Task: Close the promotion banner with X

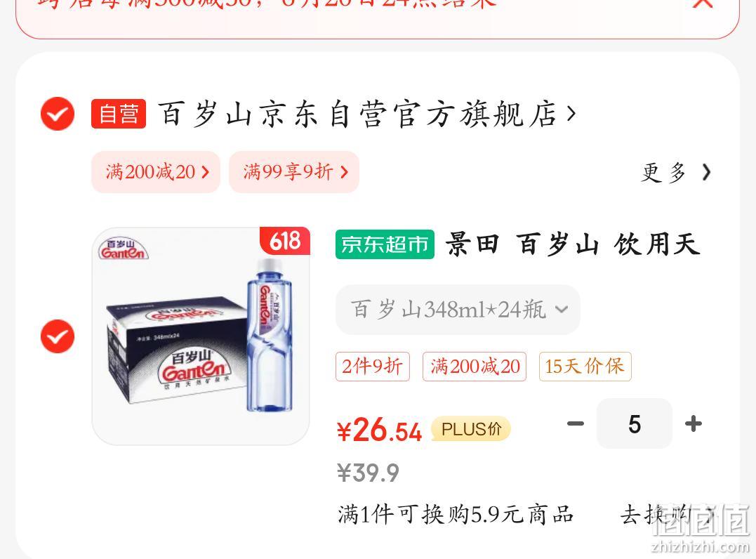Action: pos(702,4)
